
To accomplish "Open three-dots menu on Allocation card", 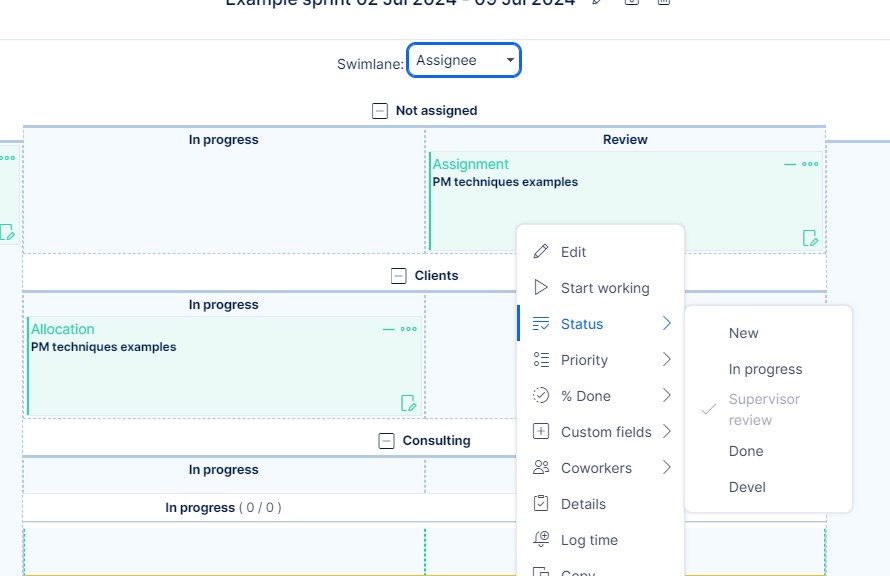I will click(x=409, y=329).
